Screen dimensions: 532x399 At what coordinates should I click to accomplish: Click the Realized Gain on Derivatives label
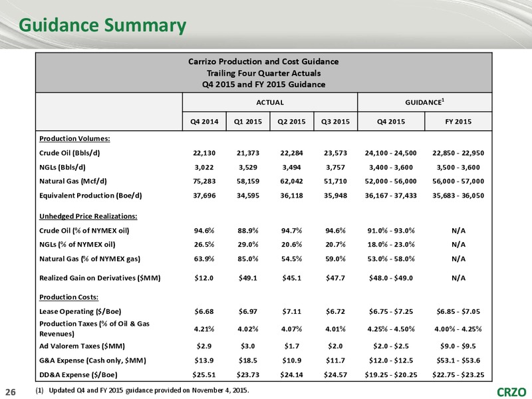(x=100, y=278)
